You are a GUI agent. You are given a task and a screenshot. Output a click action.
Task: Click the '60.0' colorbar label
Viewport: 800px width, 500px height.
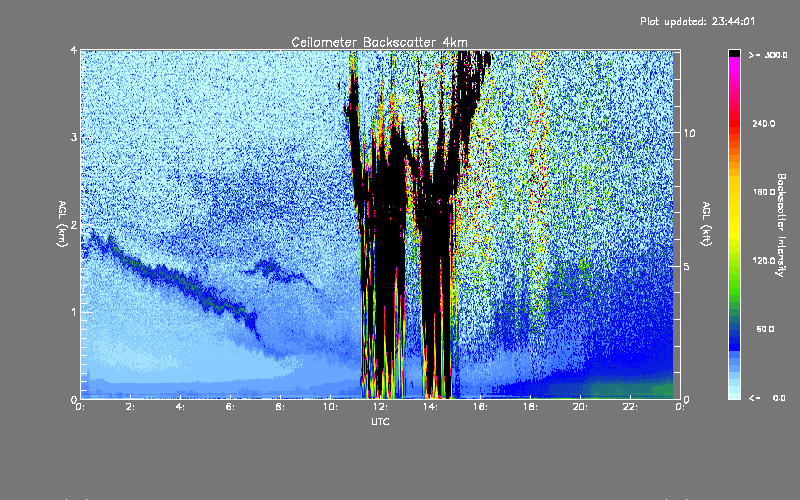pos(765,329)
